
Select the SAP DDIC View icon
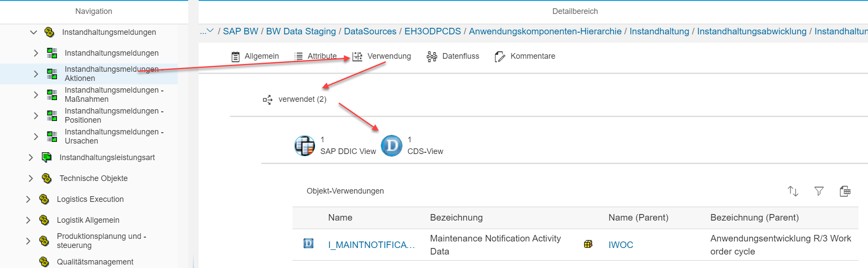coord(305,146)
